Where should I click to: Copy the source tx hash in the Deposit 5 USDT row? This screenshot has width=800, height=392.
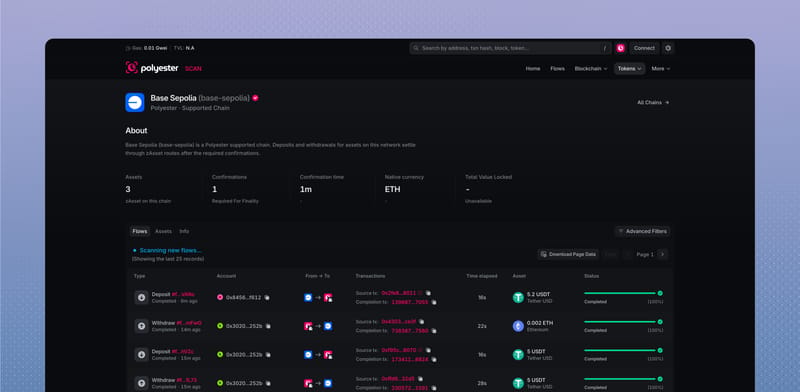pyautogui.click(x=428, y=350)
